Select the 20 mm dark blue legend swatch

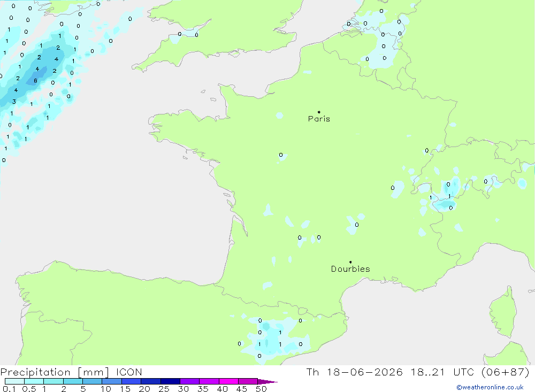coord(150,381)
